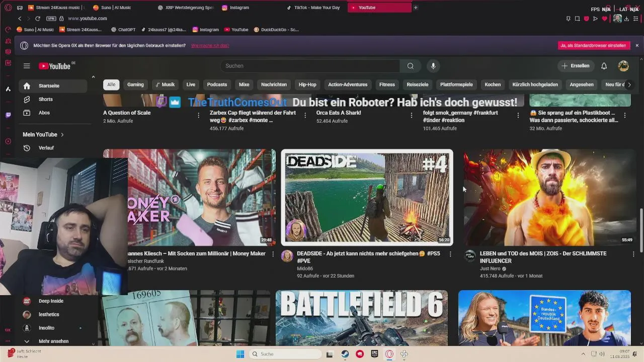Switch to the TikTok browser tab
This screenshot has width=644, height=362.
[x=313, y=8]
